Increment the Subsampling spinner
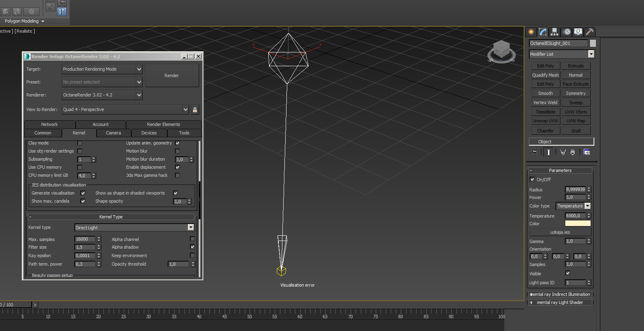This screenshot has width=644, height=331. pos(94,158)
